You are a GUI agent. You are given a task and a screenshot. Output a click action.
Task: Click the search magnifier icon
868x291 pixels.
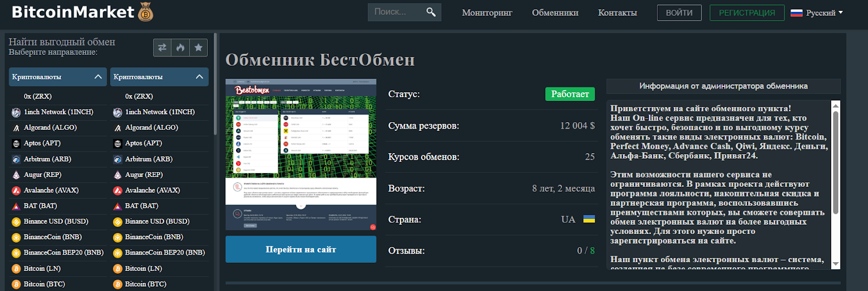pyautogui.click(x=431, y=12)
